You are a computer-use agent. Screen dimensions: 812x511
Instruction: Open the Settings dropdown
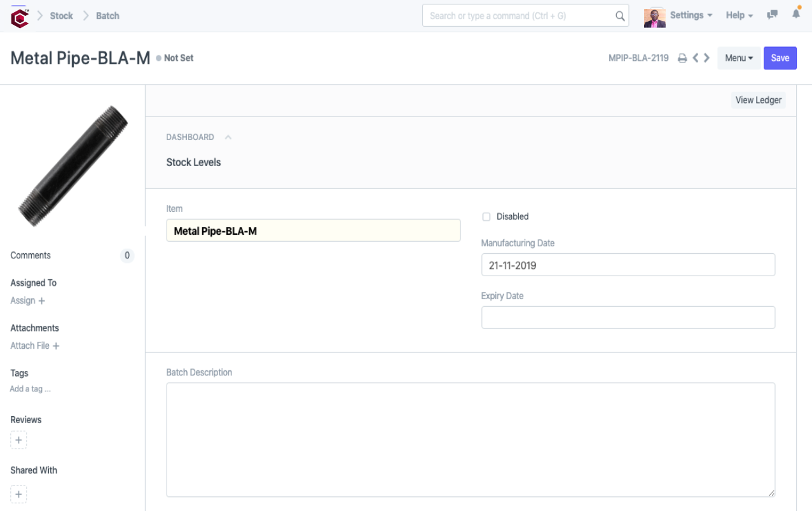pyautogui.click(x=691, y=15)
